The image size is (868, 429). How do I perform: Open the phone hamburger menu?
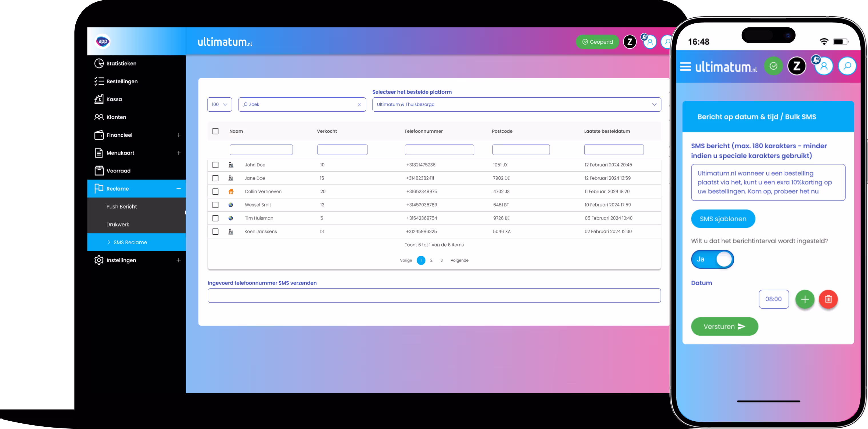685,66
